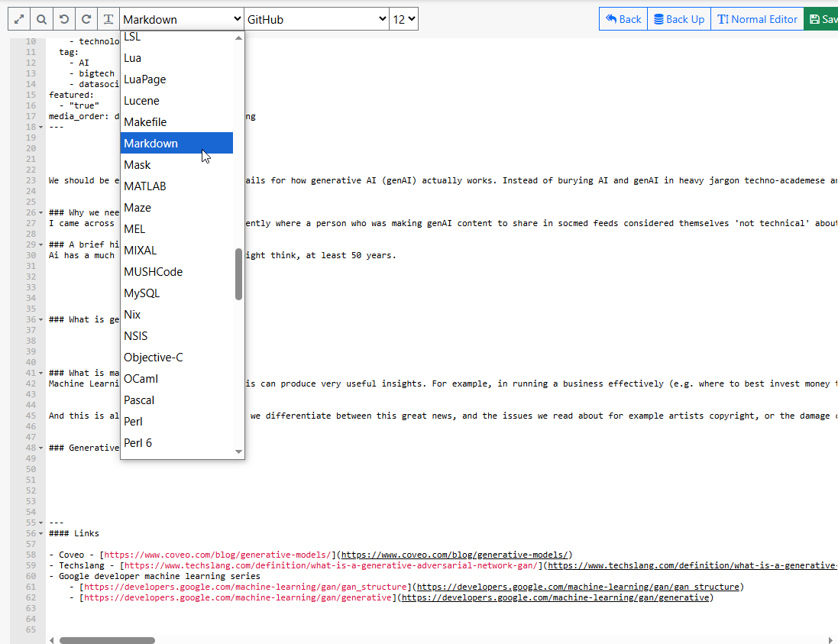
Task: Select Pascal language option
Action: (177, 400)
